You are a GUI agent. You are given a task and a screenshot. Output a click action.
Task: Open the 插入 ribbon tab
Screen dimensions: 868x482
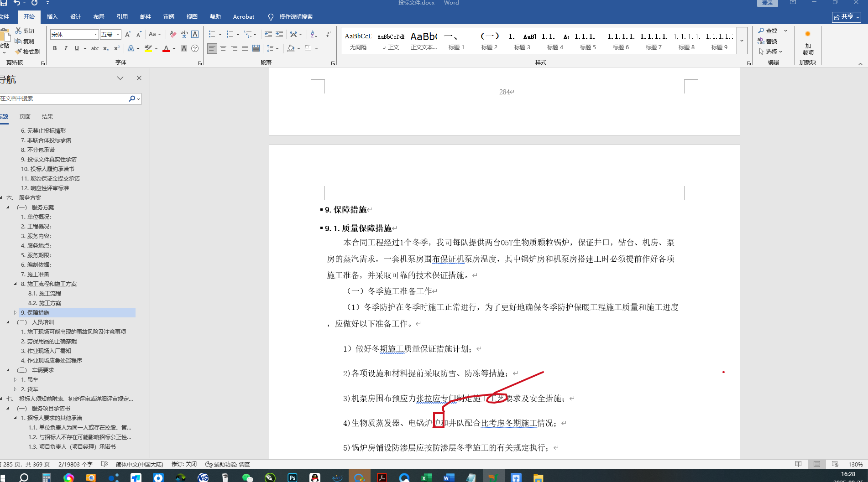pos(52,17)
